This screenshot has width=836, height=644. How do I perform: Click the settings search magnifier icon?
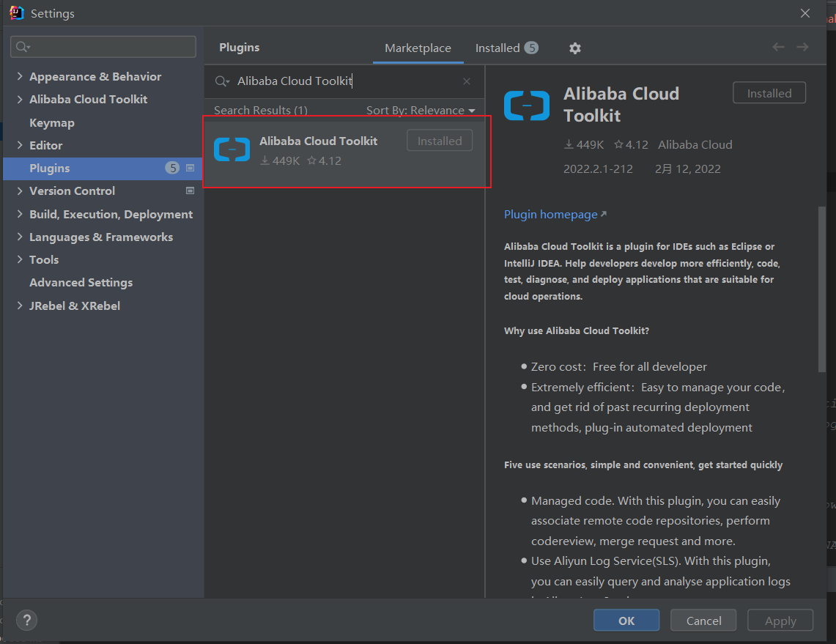(x=23, y=47)
